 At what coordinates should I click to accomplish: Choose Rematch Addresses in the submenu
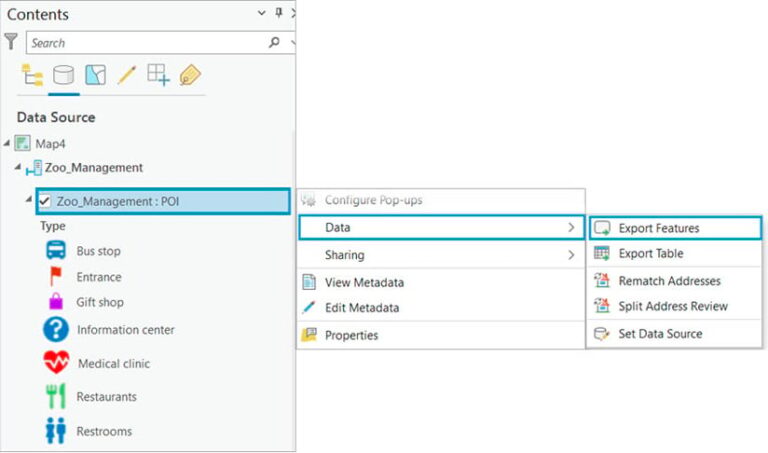coord(675,281)
